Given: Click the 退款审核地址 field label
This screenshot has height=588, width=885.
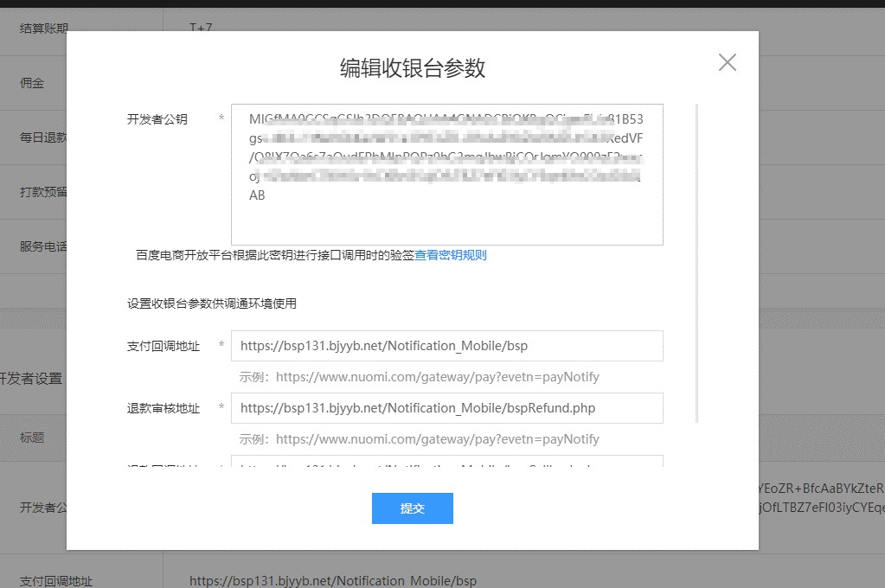Looking at the screenshot, I should pos(164,408).
